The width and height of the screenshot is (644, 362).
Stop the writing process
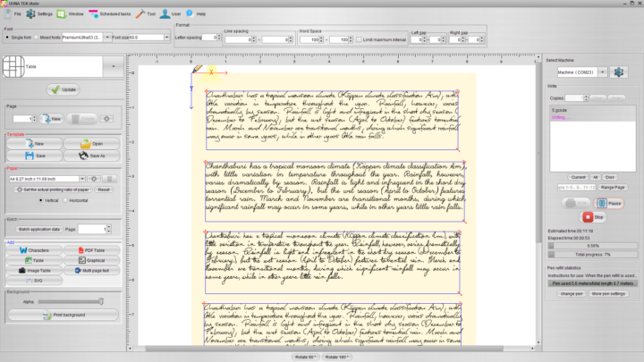coord(593,217)
